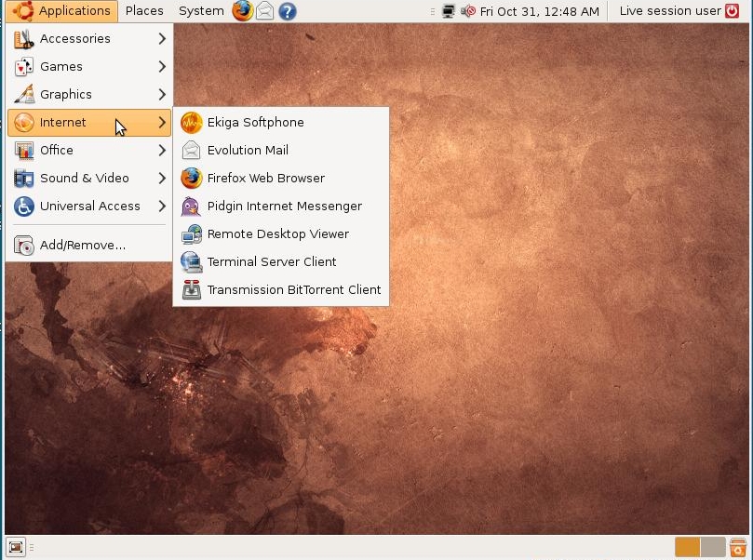Click the Office category label

click(57, 150)
